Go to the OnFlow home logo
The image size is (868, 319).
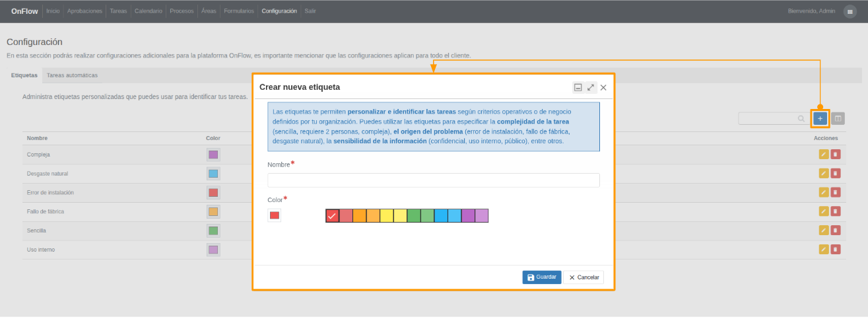click(x=24, y=11)
